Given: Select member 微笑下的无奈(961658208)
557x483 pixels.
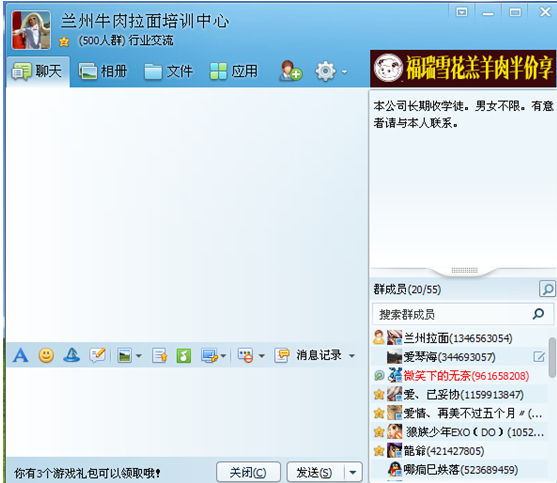Looking at the screenshot, I should pyautogui.click(x=459, y=375).
